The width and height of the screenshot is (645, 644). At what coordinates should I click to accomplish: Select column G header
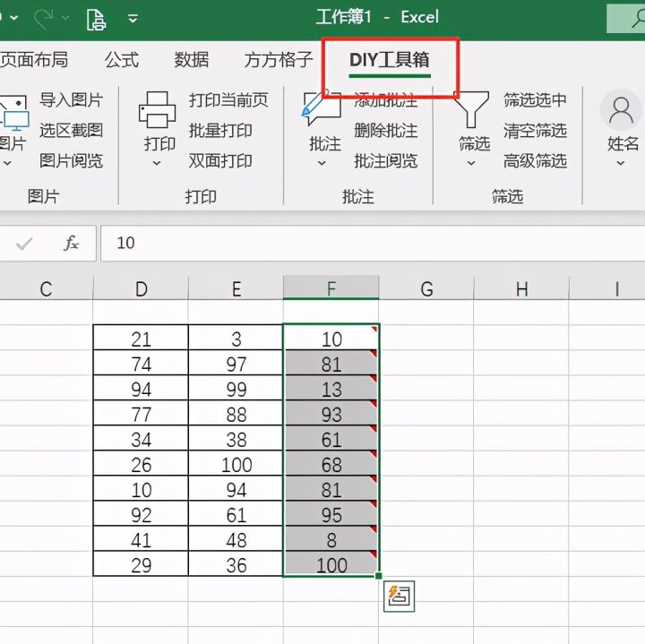(x=426, y=288)
